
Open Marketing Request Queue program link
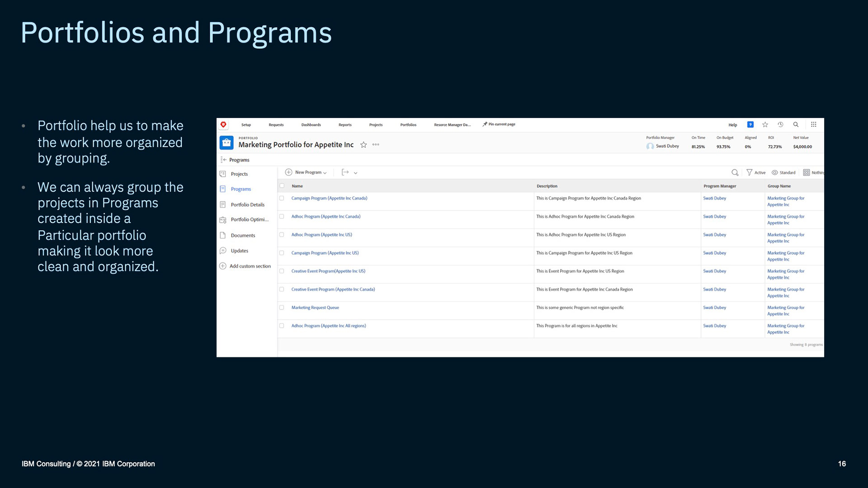(315, 308)
